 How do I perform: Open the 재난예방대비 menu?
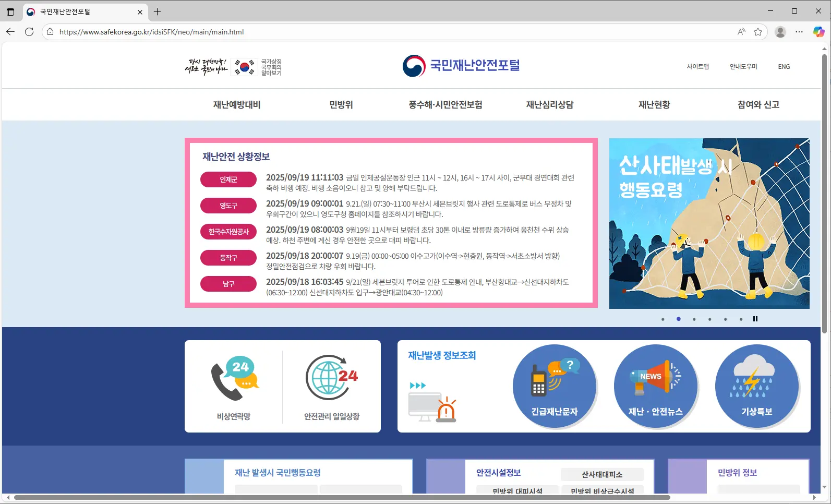click(x=236, y=105)
